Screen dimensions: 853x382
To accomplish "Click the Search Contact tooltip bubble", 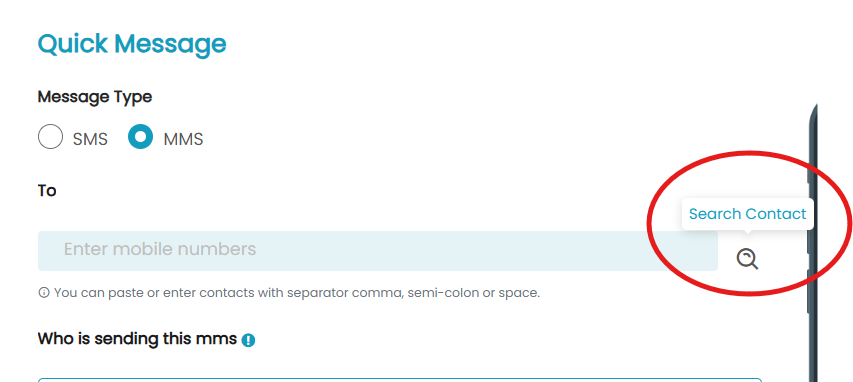I will (x=747, y=214).
